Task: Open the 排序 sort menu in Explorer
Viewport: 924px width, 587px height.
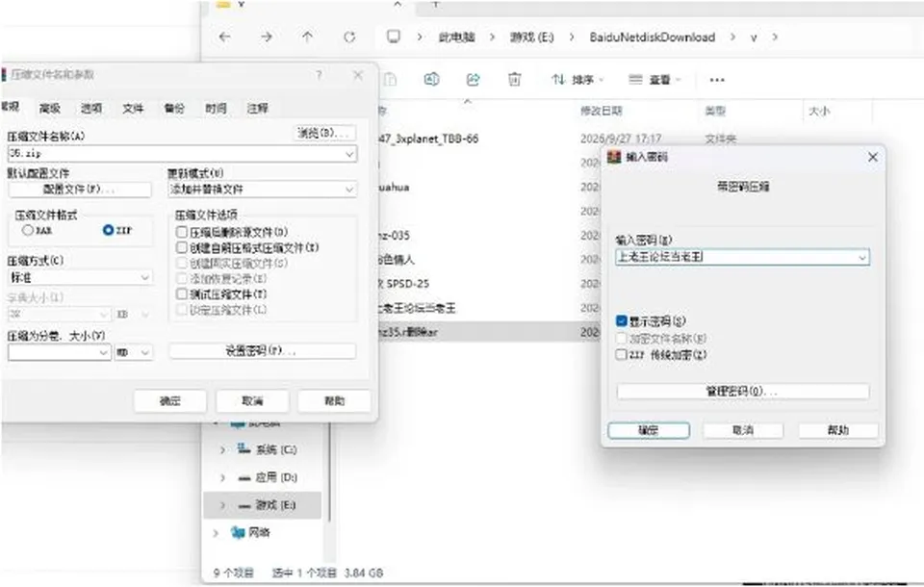Action: click(x=577, y=80)
